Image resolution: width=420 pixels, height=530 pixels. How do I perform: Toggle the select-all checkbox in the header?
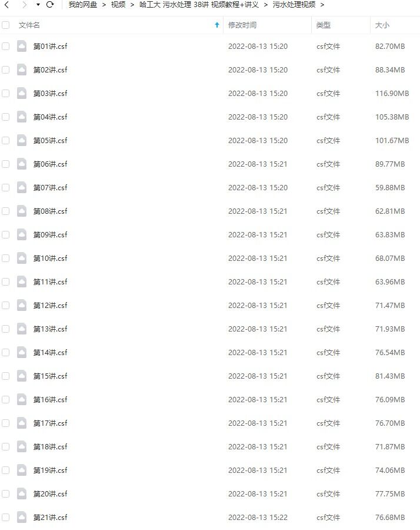(6, 25)
